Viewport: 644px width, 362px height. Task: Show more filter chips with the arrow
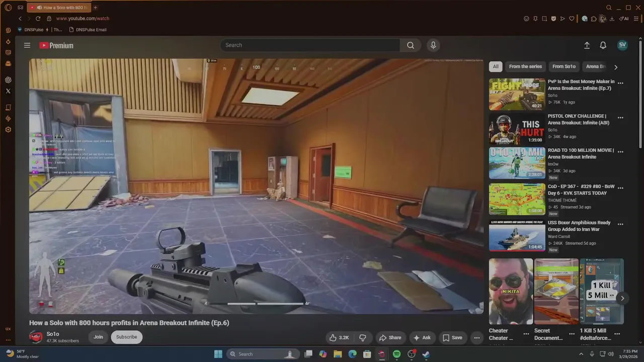click(616, 67)
